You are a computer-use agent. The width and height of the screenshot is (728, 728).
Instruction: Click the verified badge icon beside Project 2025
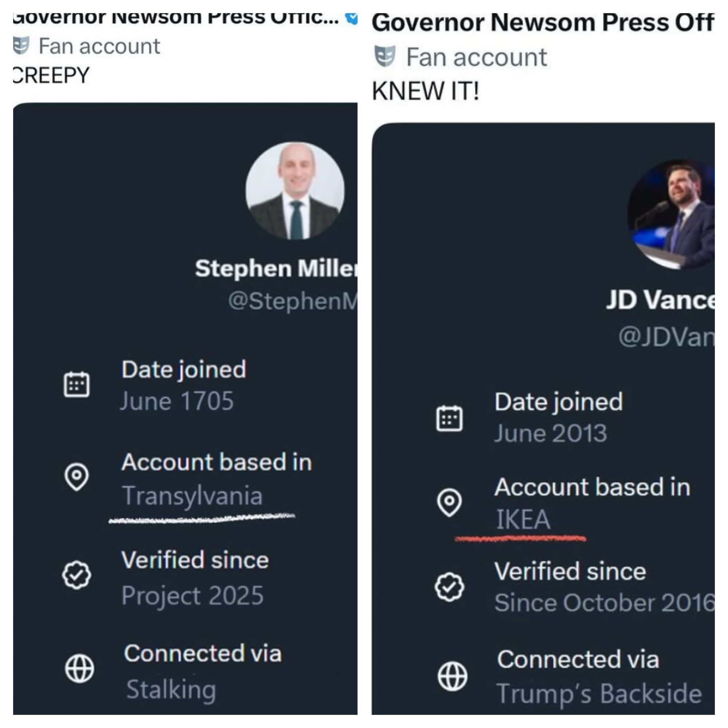coord(76,575)
